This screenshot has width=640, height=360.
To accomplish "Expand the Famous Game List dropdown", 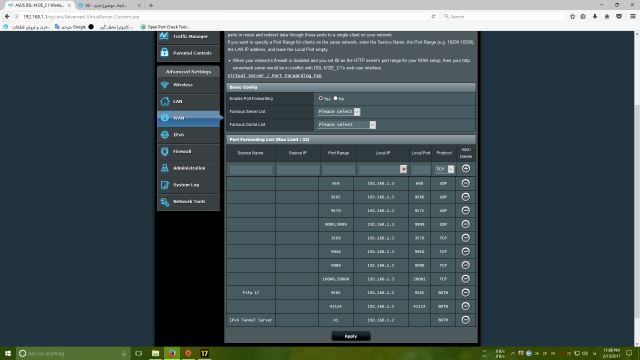I will click(347, 124).
